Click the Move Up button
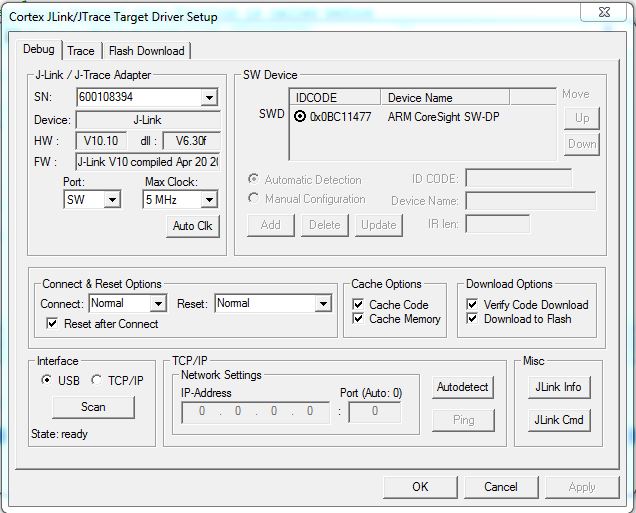Screen dimensions: 636x513 pos(582,118)
